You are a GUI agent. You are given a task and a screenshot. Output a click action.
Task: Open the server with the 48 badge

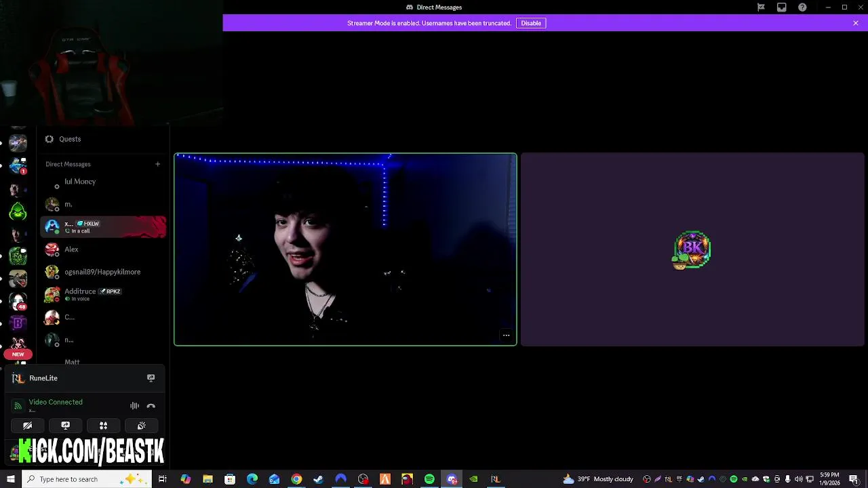(x=18, y=301)
